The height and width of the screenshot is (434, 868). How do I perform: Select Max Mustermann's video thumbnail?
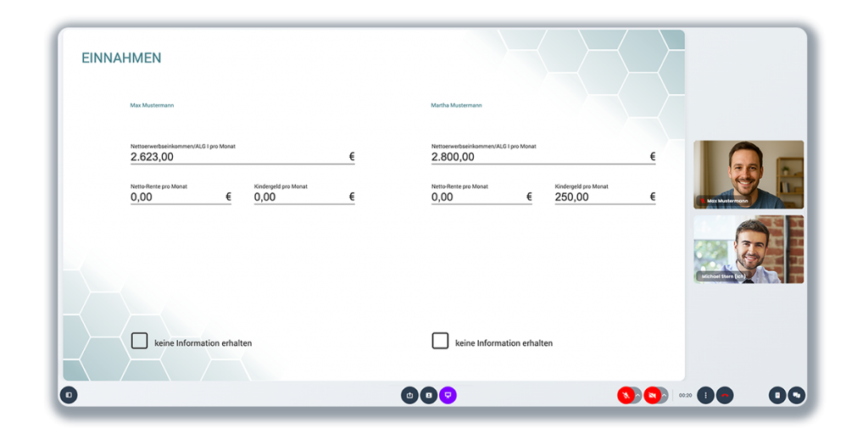point(748,174)
